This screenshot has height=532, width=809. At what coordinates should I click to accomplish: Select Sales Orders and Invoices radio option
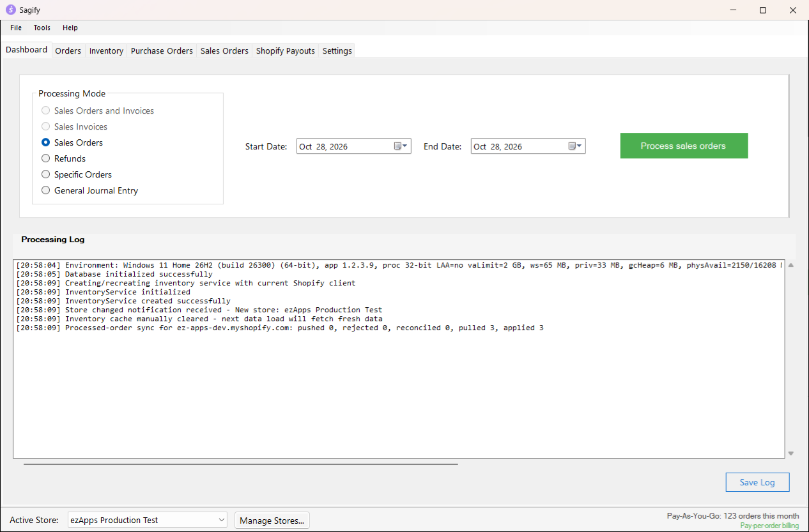coord(98,110)
